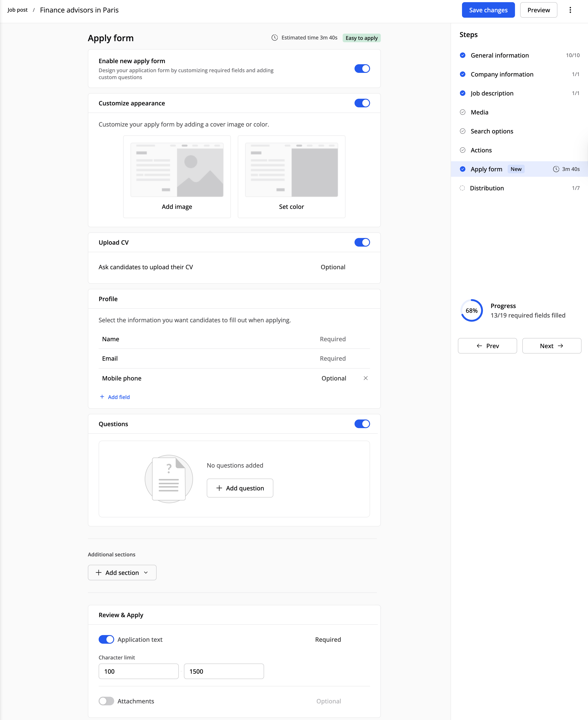Open the three-dot more options menu
The height and width of the screenshot is (720, 588).
coord(570,10)
